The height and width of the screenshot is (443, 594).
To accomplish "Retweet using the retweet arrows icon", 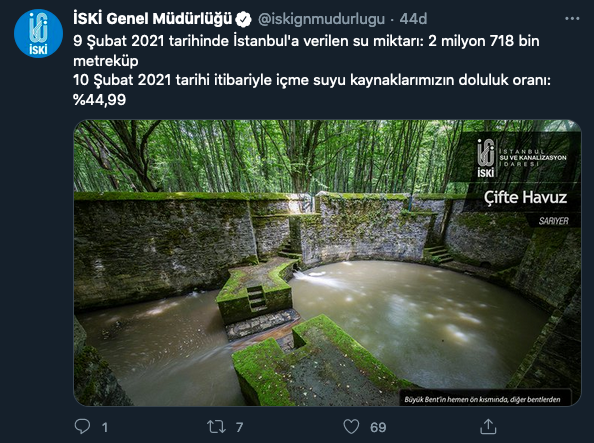I will tap(216, 427).
